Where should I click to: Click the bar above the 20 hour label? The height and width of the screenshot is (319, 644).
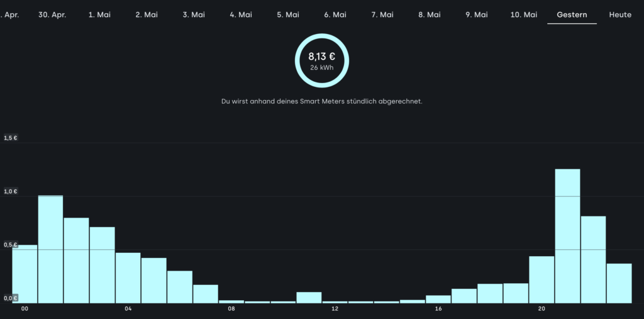pos(541,279)
